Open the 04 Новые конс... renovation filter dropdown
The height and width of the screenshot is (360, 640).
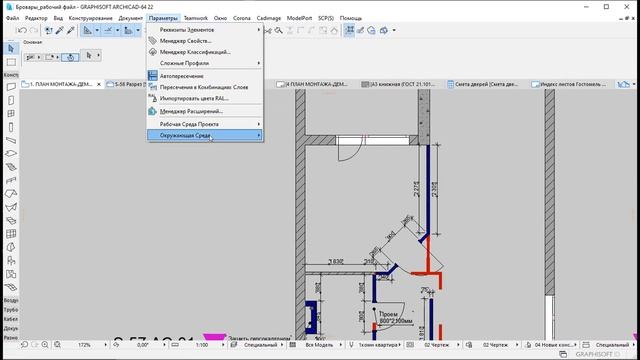(x=576, y=345)
